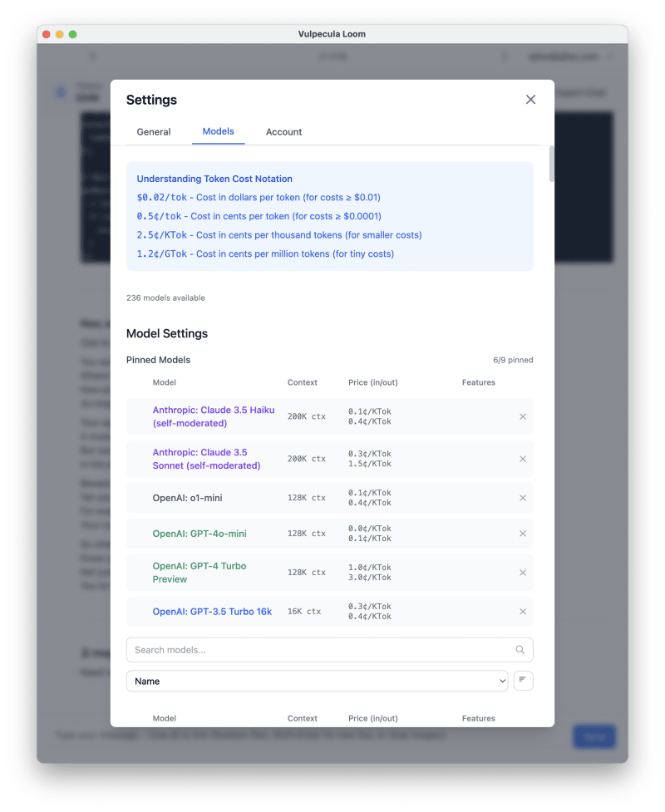Click the "Model Settings" heading
The height and width of the screenshot is (812, 665).
tap(167, 333)
